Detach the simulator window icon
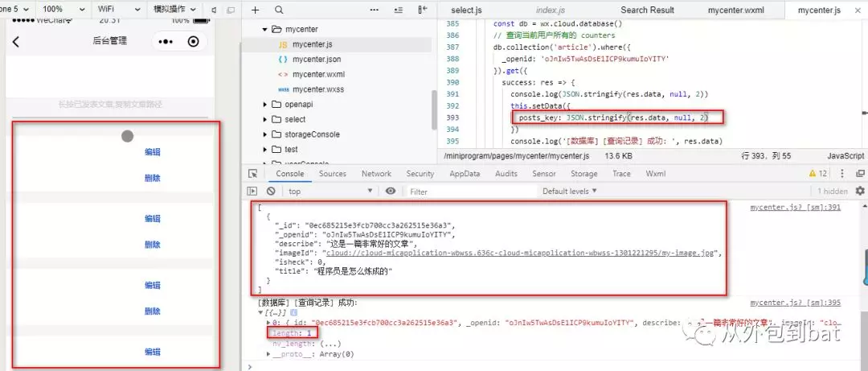This screenshot has height=371, width=868. click(231, 10)
